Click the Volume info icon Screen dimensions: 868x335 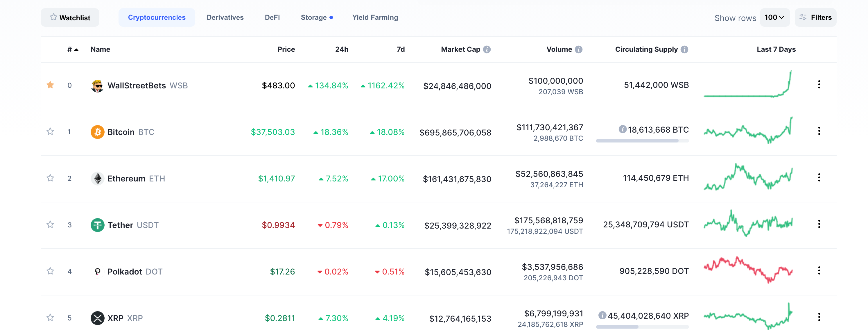[579, 50]
